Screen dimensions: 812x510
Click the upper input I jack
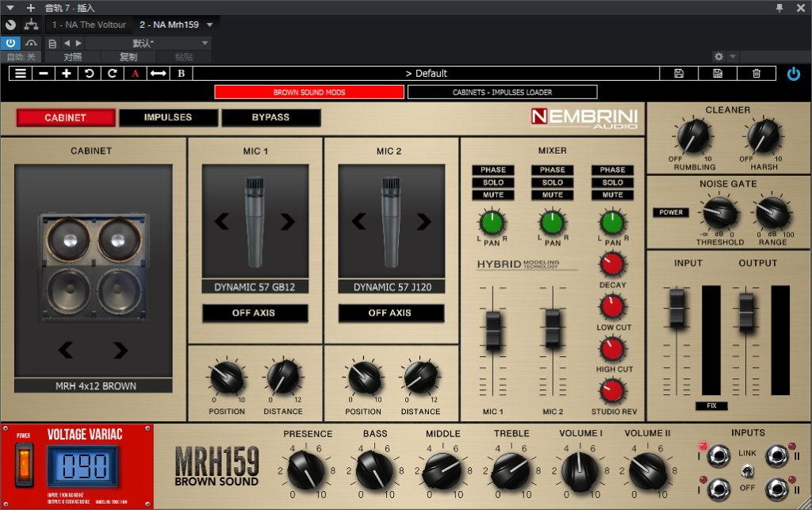click(x=718, y=455)
